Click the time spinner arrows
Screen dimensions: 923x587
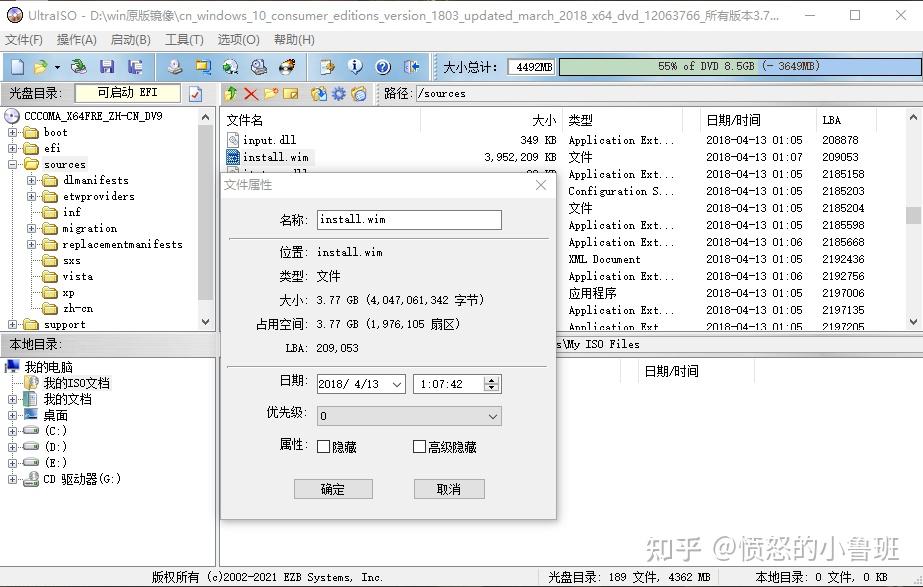492,384
